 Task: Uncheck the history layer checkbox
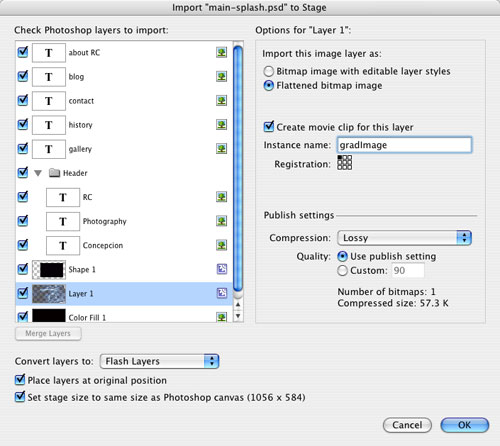tap(23, 124)
